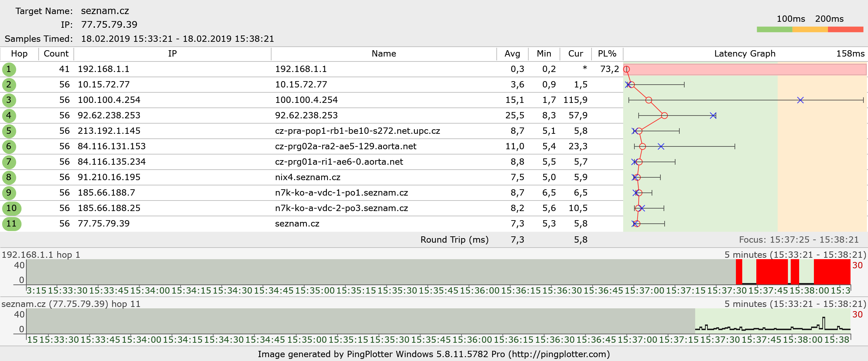
Task: Select the hop 7 circle icon
Action: [x=9, y=162]
